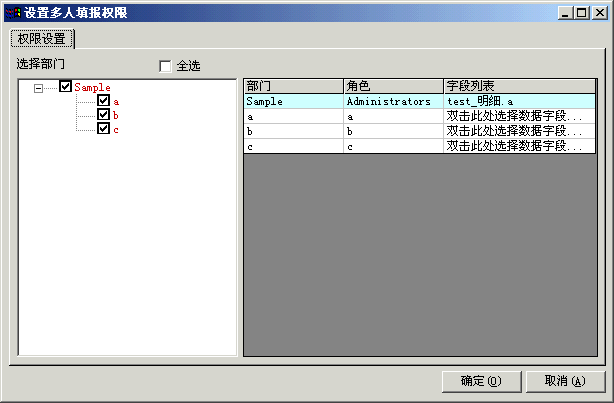Viewport: 614px width, 403px height.
Task: Click the 部门 column header
Action: [x=294, y=86]
